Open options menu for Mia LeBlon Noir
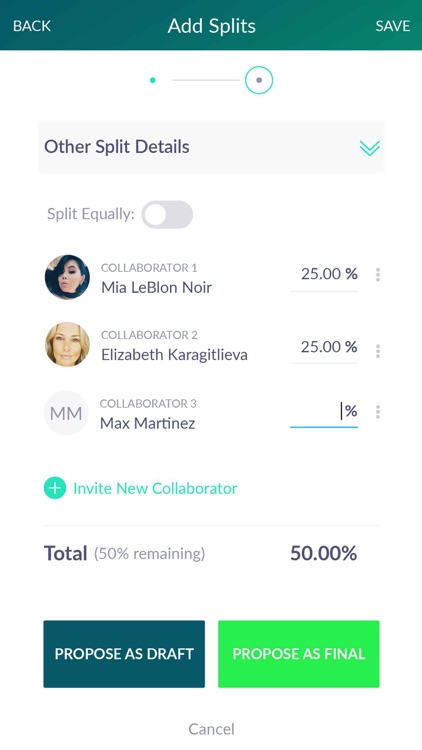 click(x=378, y=275)
